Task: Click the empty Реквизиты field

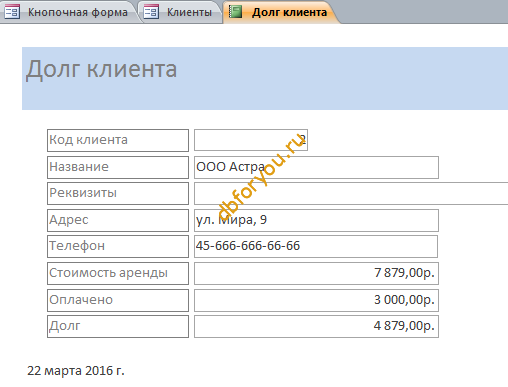Action: [351, 193]
